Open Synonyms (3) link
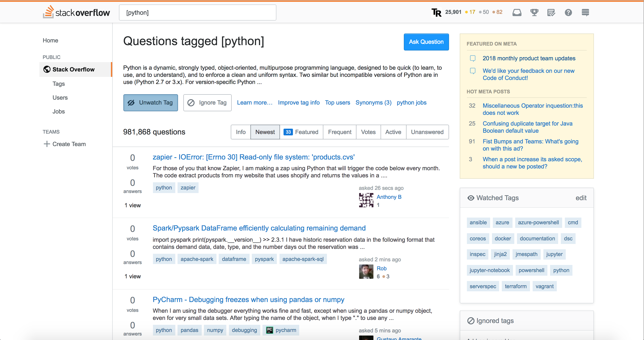644x340 pixels. point(373,103)
